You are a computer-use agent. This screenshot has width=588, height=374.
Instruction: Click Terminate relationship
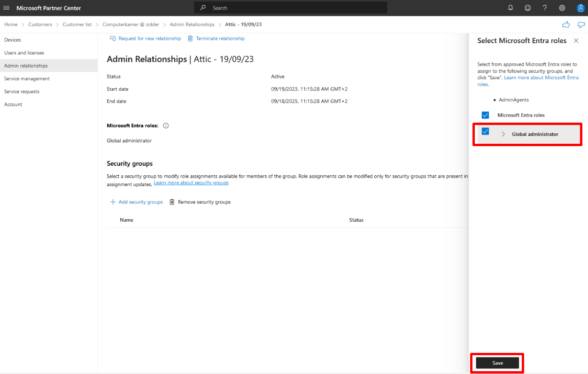[x=220, y=39]
